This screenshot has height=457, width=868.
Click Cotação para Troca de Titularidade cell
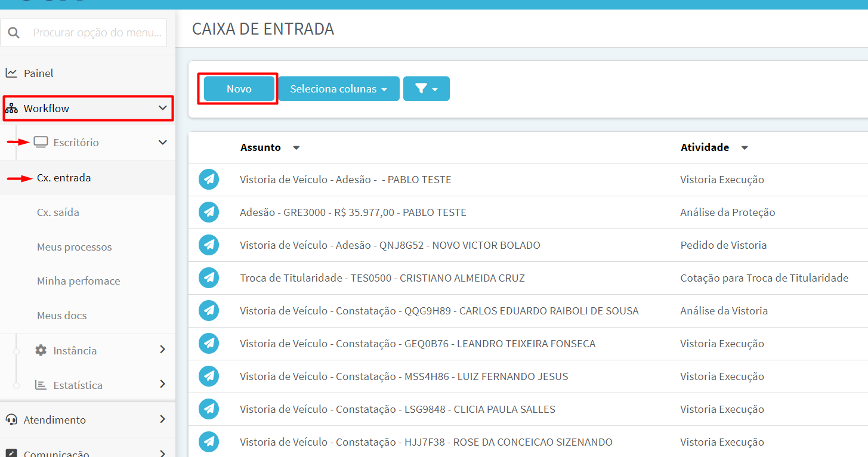764,278
